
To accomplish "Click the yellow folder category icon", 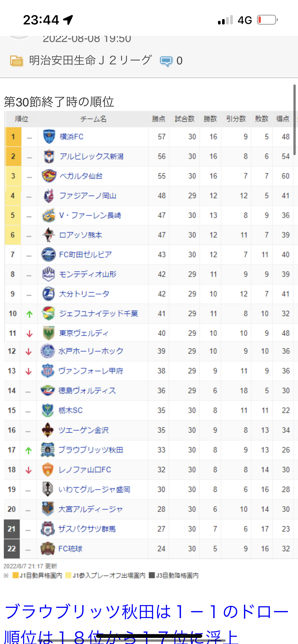I will [17, 61].
